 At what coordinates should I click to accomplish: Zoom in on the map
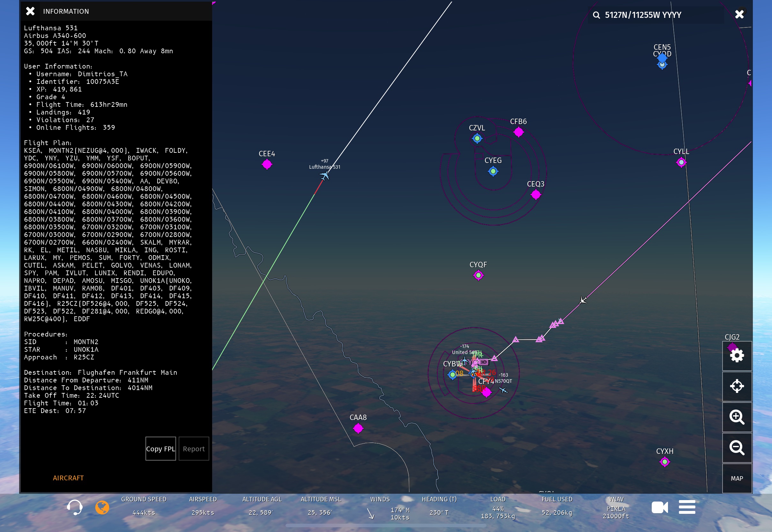737,417
